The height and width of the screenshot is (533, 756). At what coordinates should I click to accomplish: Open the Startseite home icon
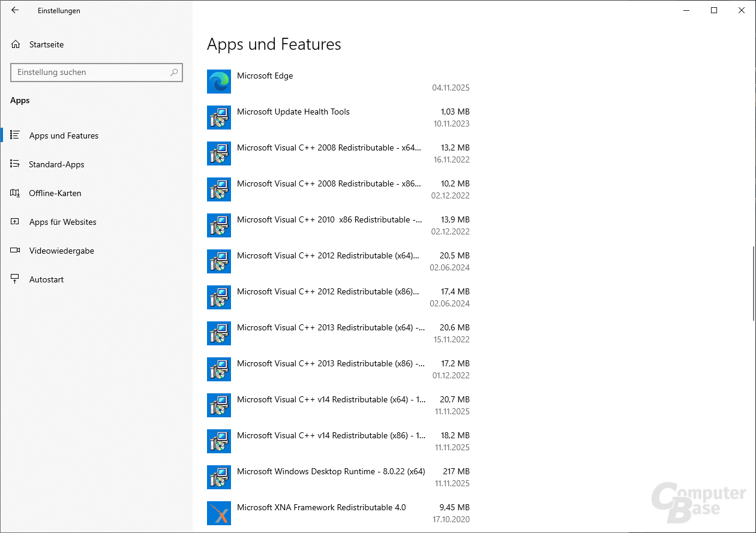[x=14, y=44]
